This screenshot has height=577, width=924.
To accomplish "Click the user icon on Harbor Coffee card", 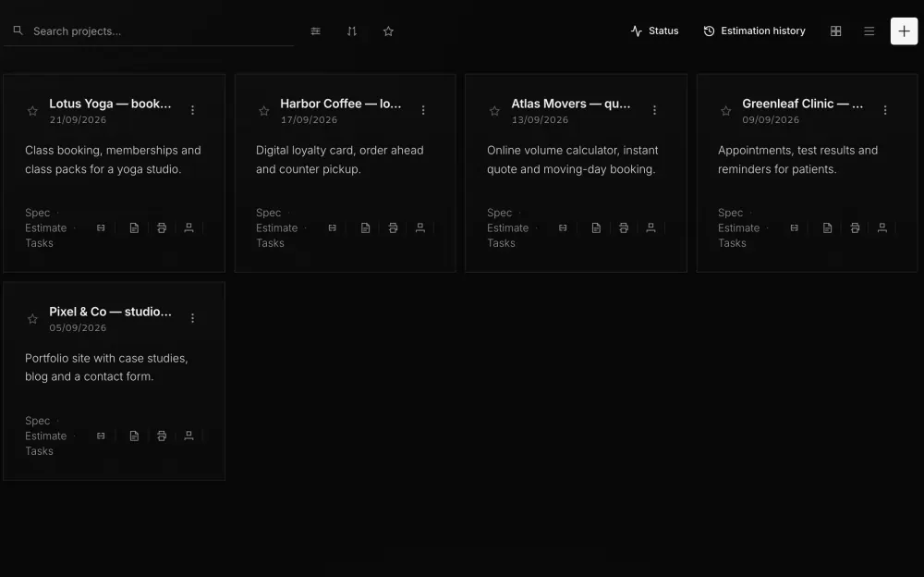I will (420, 227).
